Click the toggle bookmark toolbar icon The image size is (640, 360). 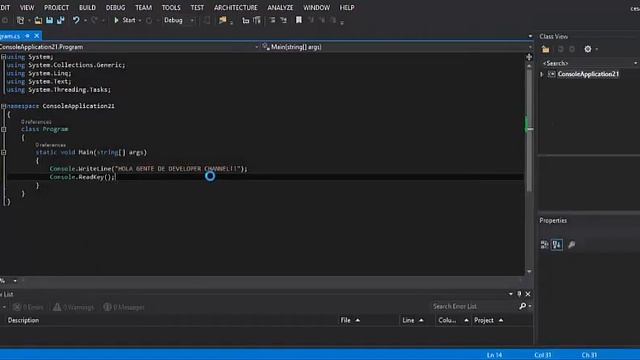[299, 20]
